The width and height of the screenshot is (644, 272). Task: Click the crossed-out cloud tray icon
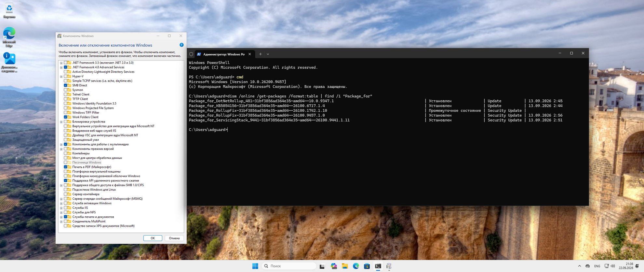tap(588, 266)
